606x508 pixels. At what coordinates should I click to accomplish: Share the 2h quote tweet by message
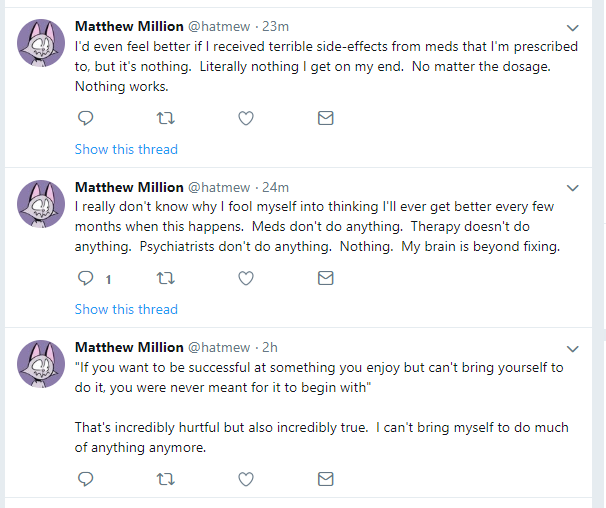click(325, 478)
